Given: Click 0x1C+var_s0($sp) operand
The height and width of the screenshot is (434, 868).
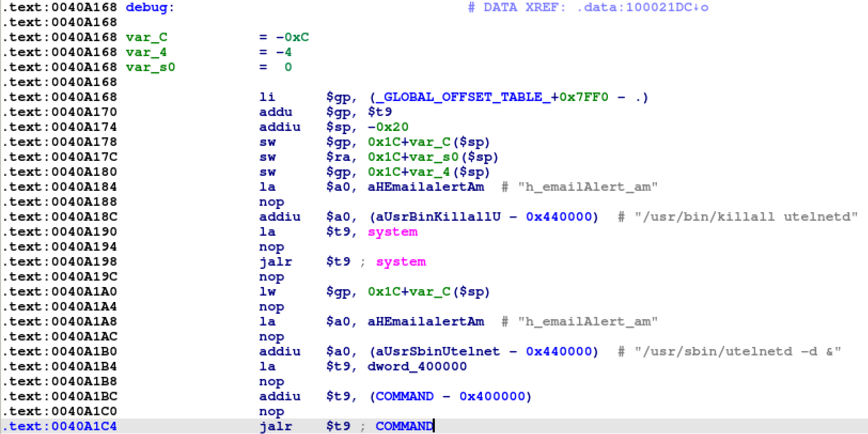Looking at the screenshot, I should click(x=433, y=157).
